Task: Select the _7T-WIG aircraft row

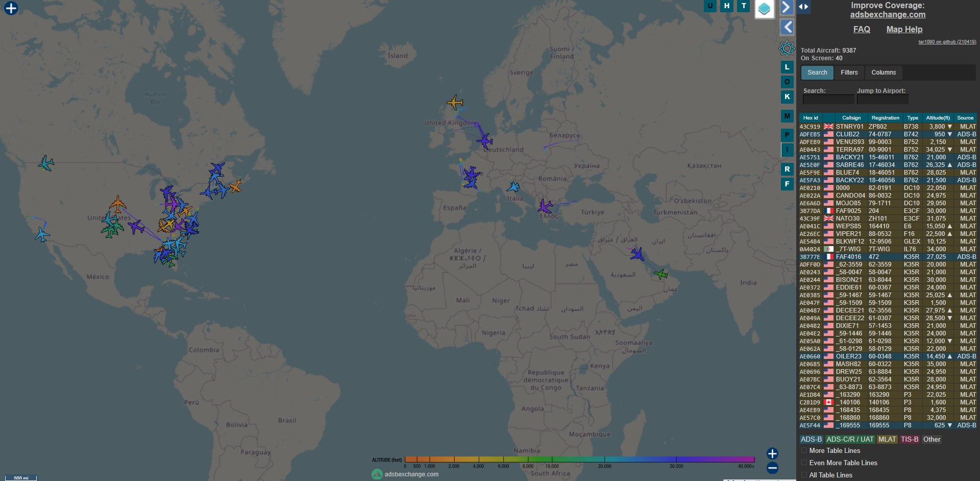Action: (x=888, y=249)
